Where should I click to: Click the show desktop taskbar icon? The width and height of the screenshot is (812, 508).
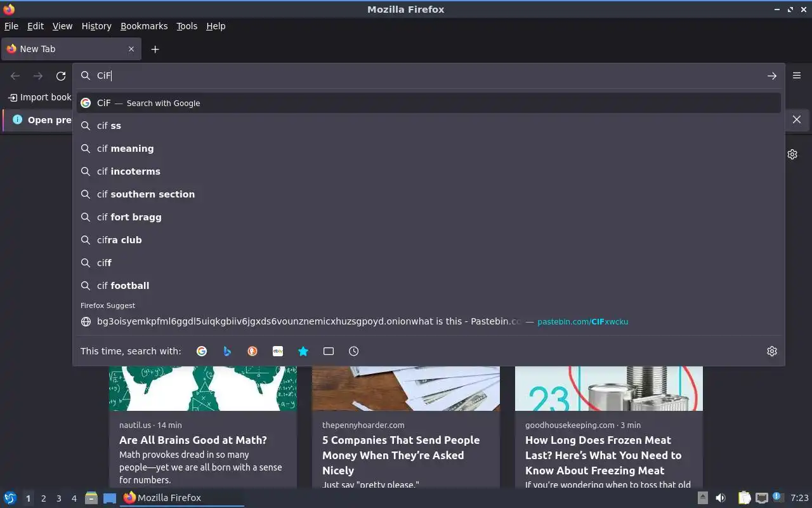tap(110, 498)
